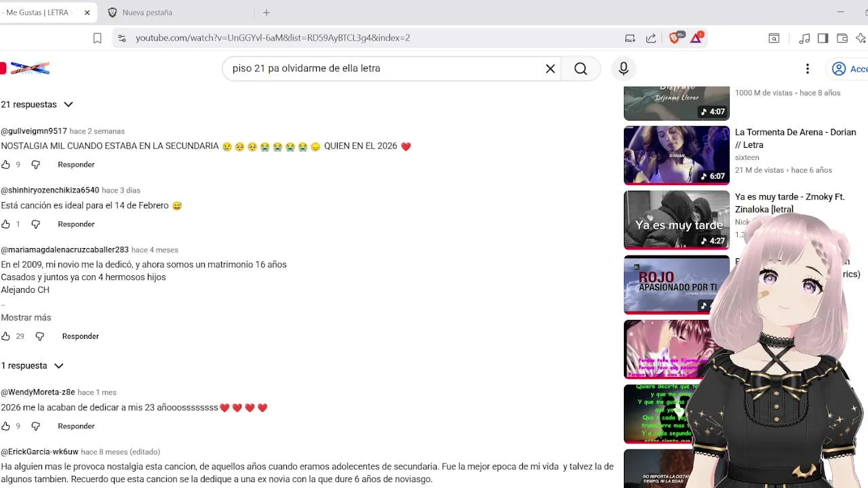Reply to the 14 de Febrero comment
Screen dimensions: 868x488
coord(76,224)
